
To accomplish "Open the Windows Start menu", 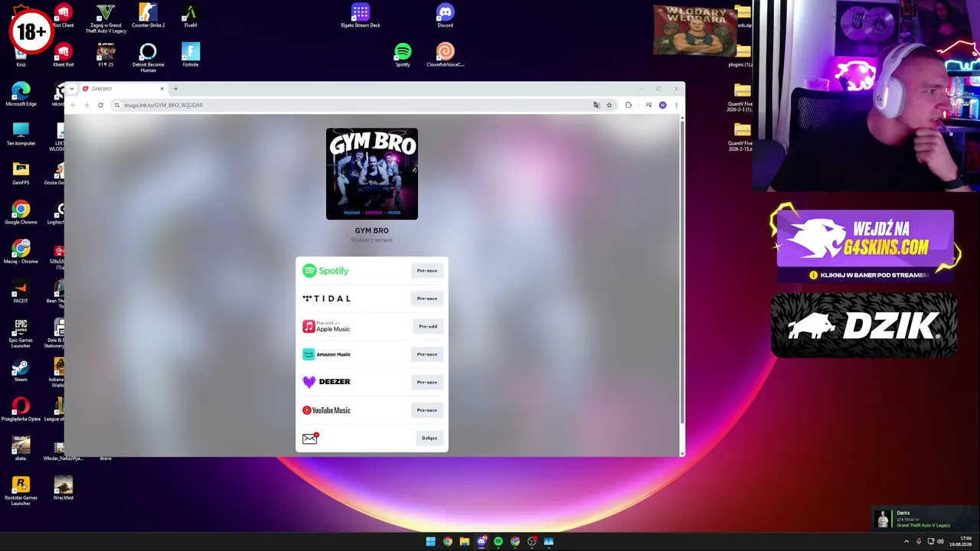I will tap(430, 542).
